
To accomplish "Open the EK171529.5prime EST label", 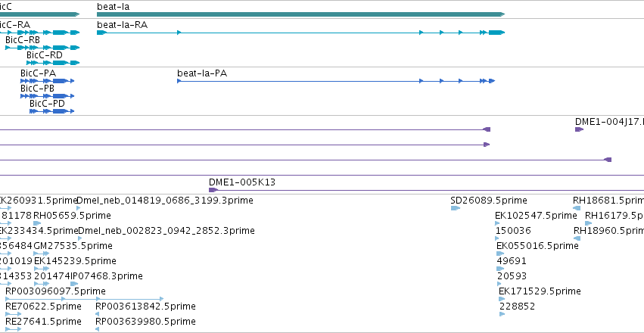I will (x=540, y=291).
